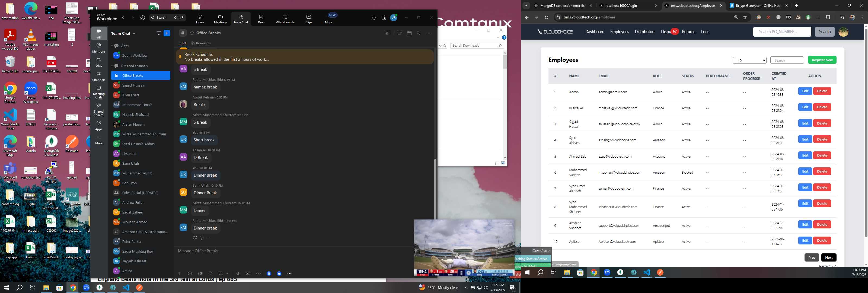
Task: Open Distributors in CloudChoice navbar
Action: pos(644,32)
